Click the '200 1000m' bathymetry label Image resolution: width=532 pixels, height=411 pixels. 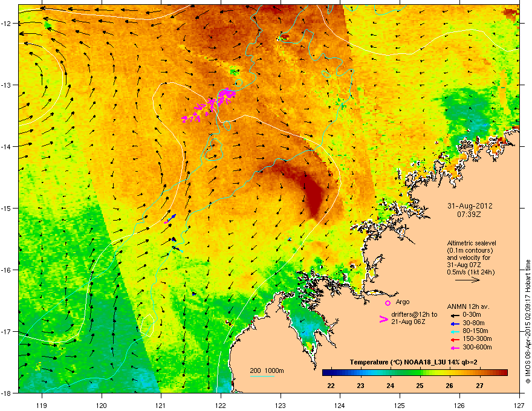click(267, 371)
